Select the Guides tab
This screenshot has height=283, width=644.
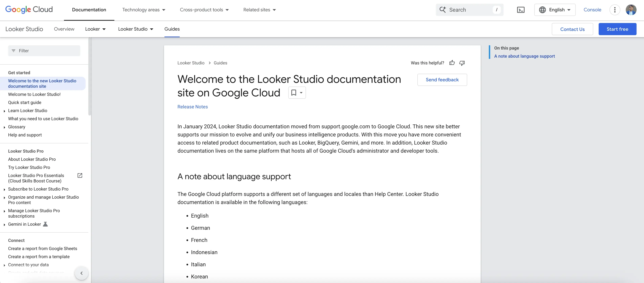[172, 29]
